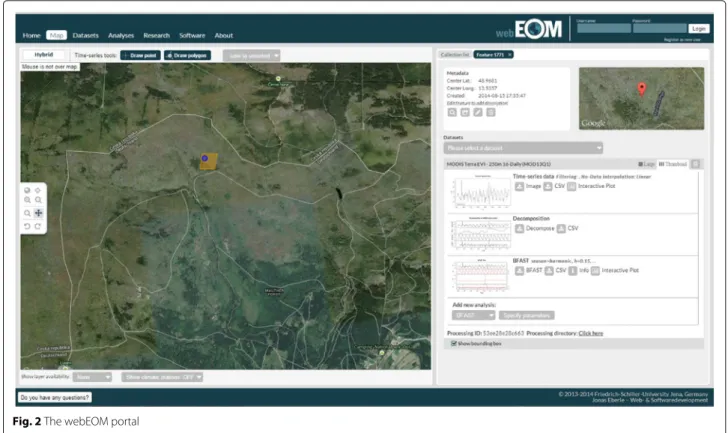Click the Password input field
The image size is (728, 433).
pos(659,28)
